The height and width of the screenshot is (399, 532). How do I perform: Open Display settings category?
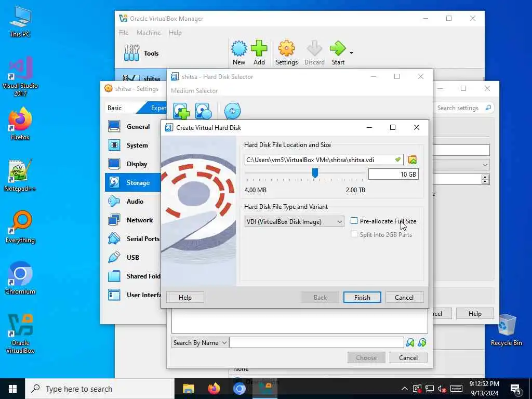pos(133,164)
